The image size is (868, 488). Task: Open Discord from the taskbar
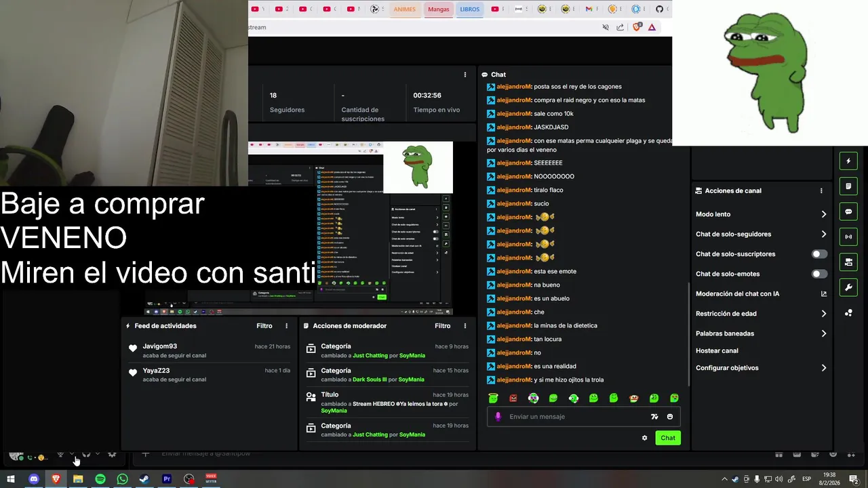point(33,479)
